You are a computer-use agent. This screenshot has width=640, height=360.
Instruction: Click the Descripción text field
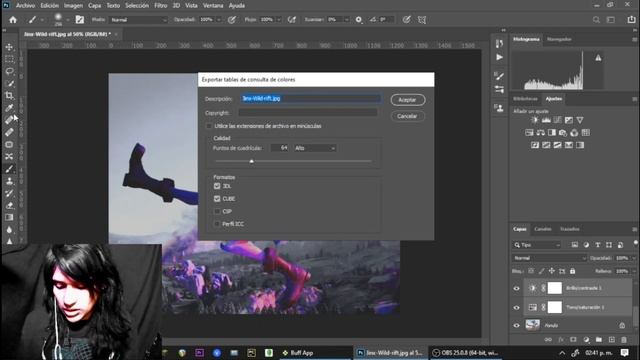(311, 99)
